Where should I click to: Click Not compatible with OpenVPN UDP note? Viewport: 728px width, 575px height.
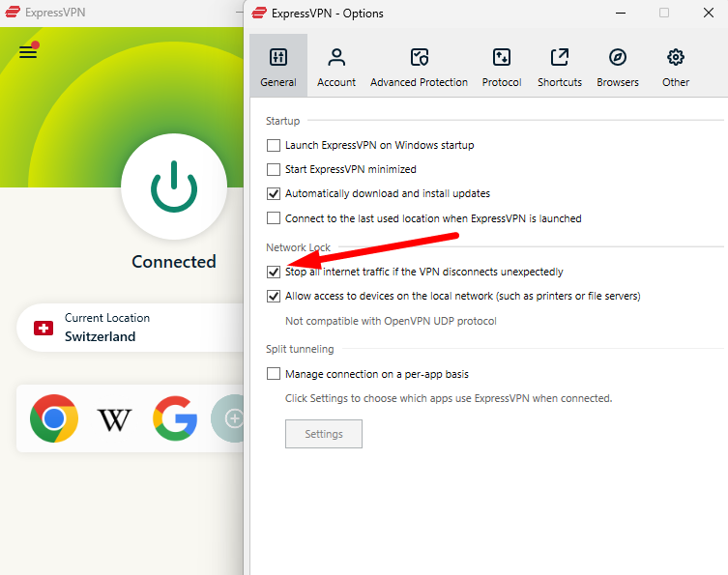pyautogui.click(x=391, y=321)
